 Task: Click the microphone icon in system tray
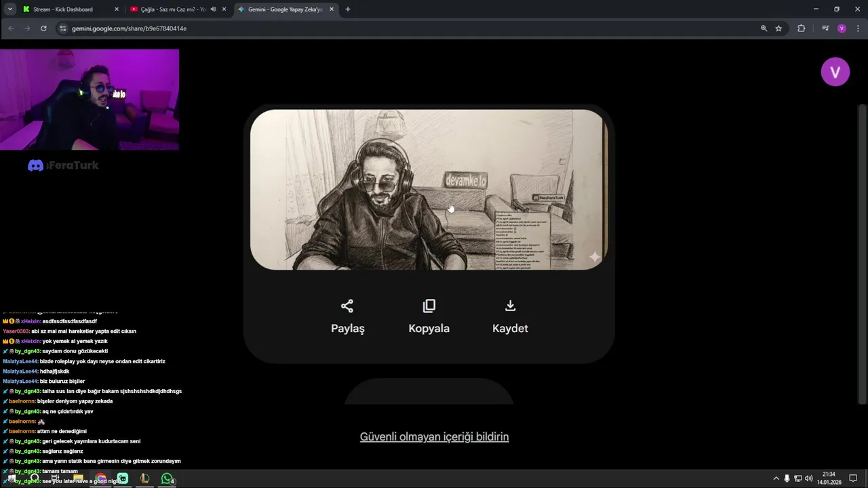[x=787, y=479]
